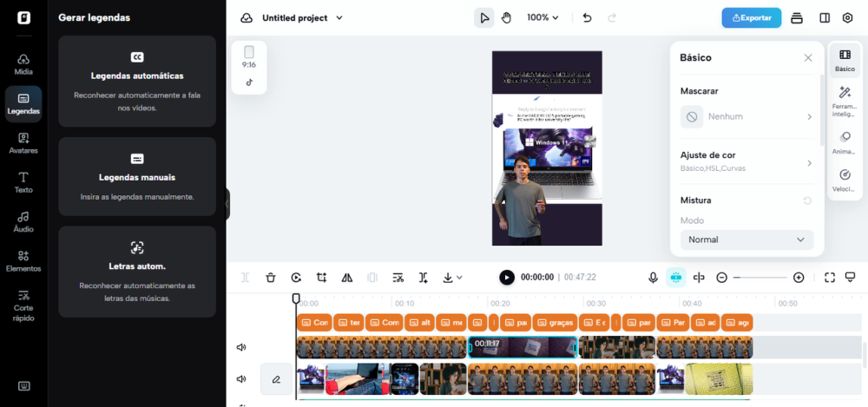Click the transcript-based editing scissors icon

pos(398,278)
